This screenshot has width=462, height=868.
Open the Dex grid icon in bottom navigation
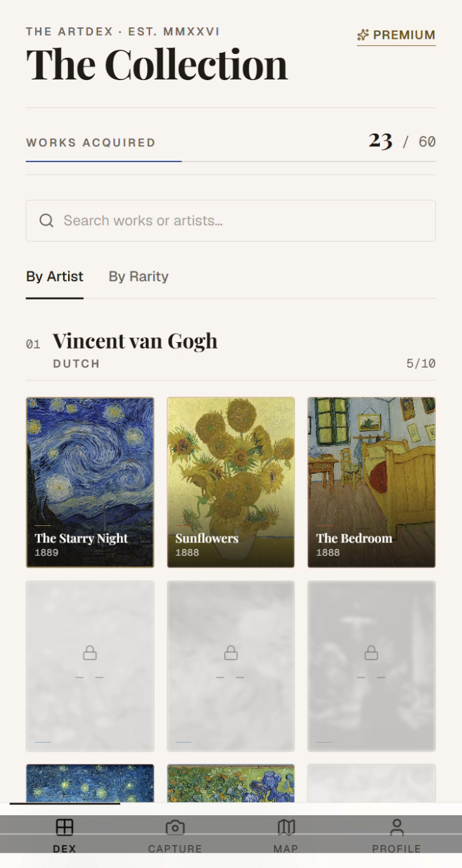tap(64, 827)
